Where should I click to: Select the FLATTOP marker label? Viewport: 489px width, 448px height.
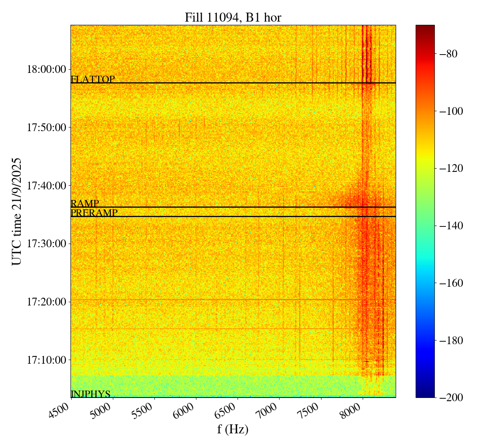[x=93, y=79]
